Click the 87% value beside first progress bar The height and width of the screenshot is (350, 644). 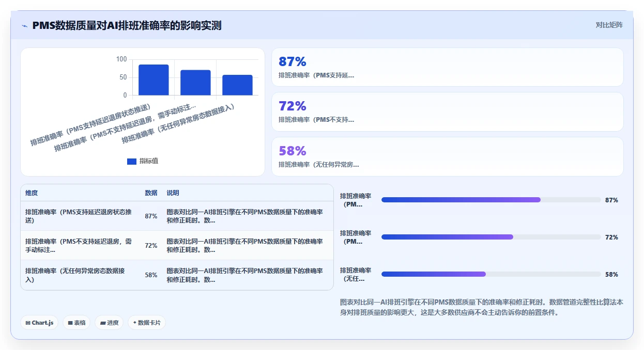coord(611,200)
